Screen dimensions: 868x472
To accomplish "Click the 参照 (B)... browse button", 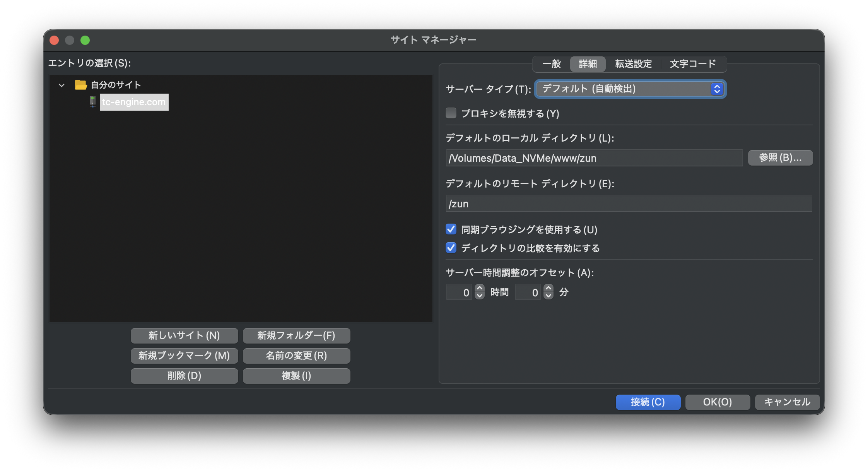I will 780,158.
